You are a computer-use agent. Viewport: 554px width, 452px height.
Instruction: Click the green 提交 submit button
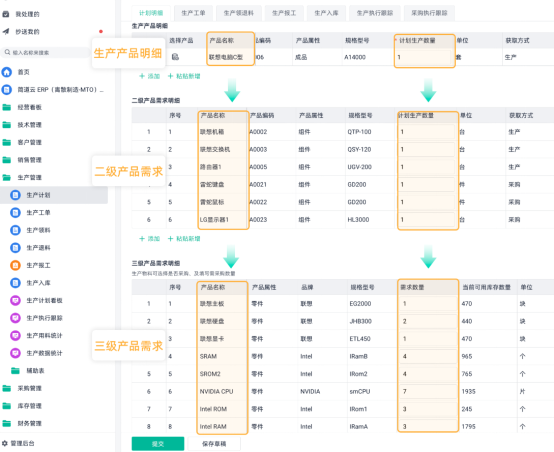(158, 444)
